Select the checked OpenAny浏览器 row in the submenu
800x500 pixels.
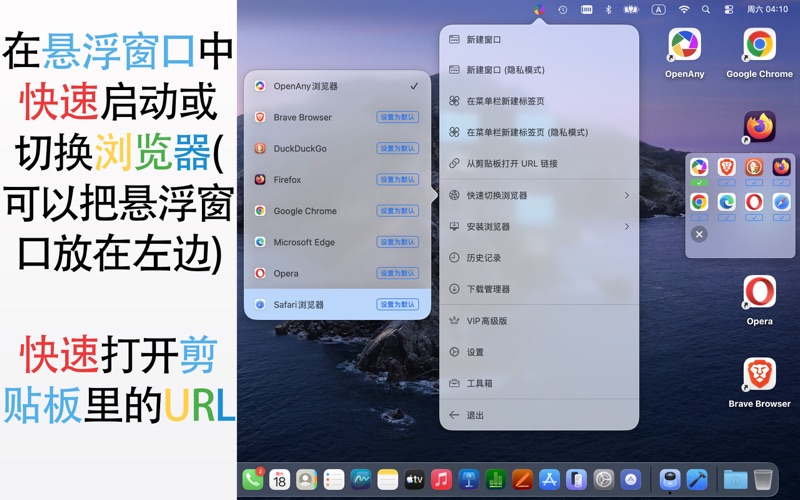tap(337, 86)
